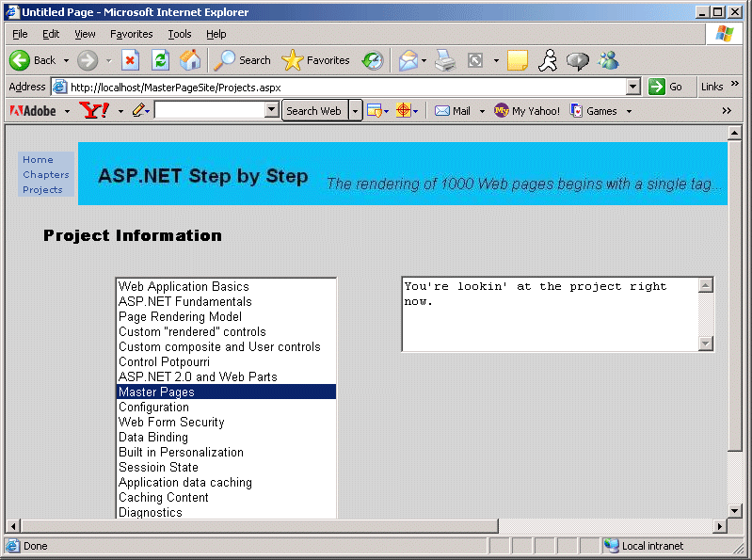
Task: Click the Edit page icon beside printer
Action: (475, 60)
